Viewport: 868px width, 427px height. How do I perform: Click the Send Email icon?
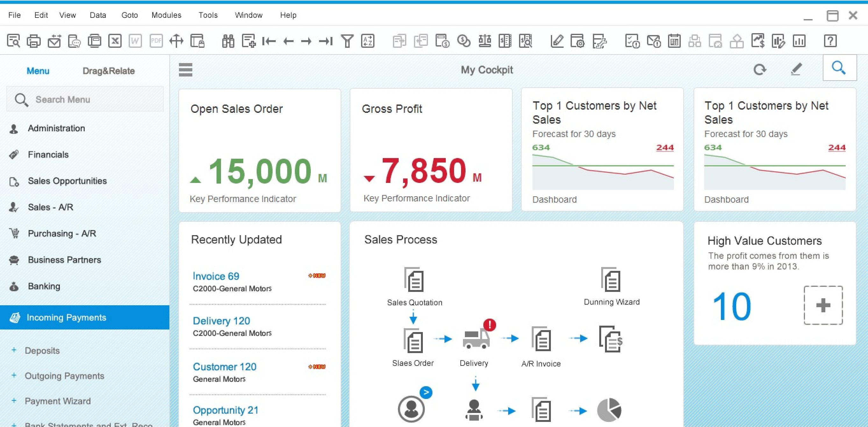pos(54,41)
